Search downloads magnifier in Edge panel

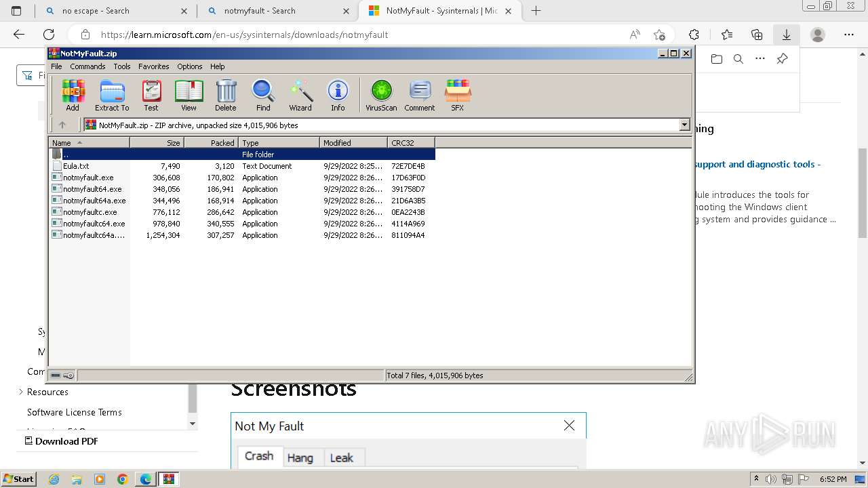pyautogui.click(x=738, y=59)
